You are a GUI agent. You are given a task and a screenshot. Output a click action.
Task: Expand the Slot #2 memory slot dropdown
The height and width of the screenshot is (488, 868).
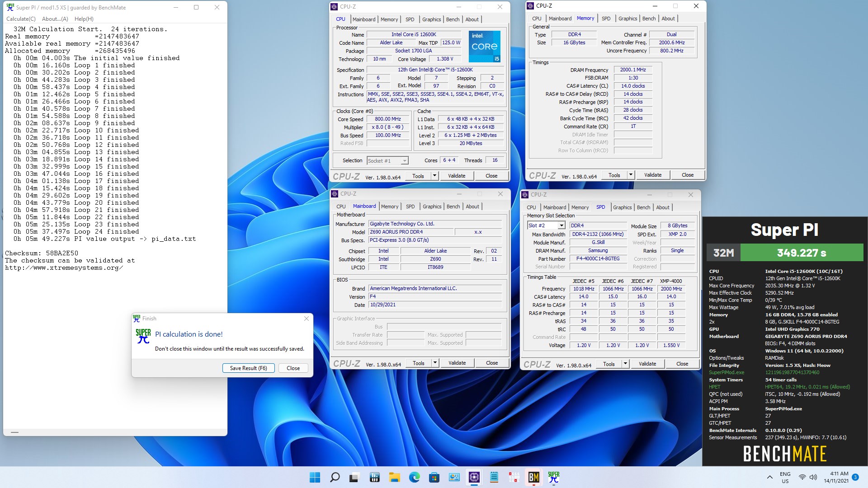click(561, 225)
